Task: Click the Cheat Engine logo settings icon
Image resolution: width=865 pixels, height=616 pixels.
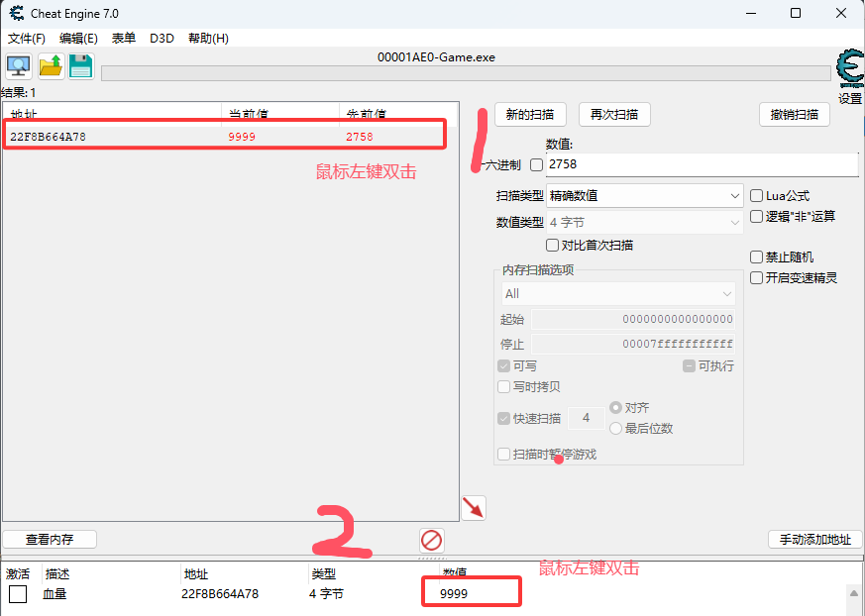Action: click(x=849, y=69)
